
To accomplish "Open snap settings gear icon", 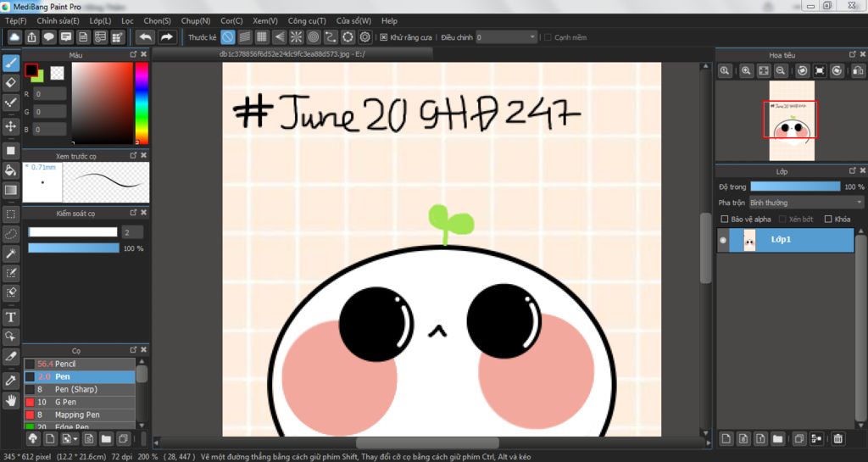I will [x=364, y=37].
